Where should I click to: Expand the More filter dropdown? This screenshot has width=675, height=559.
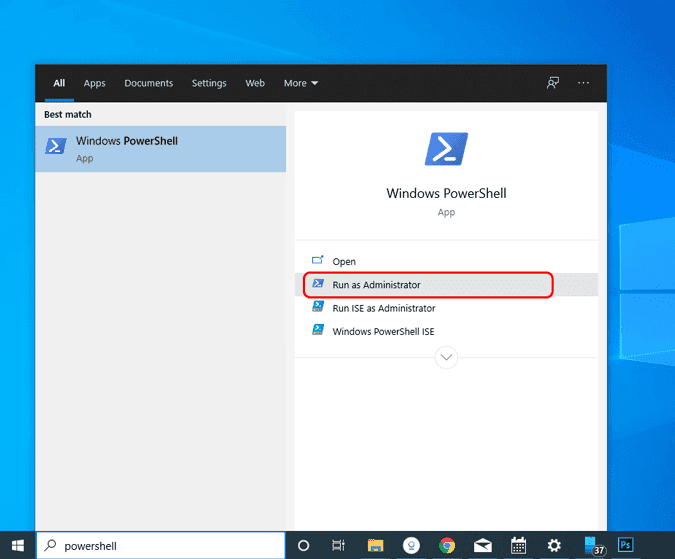click(x=300, y=83)
